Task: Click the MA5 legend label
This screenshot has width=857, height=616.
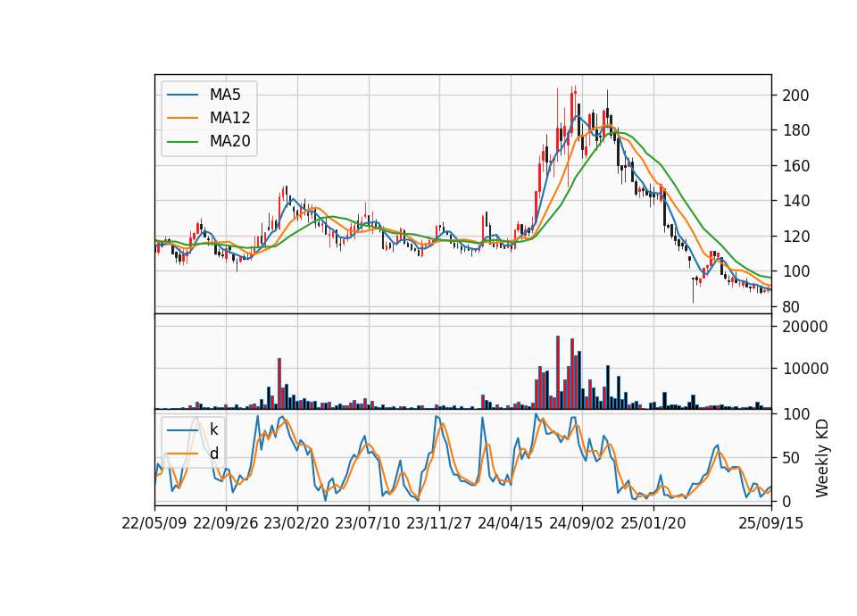Action: tap(225, 95)
